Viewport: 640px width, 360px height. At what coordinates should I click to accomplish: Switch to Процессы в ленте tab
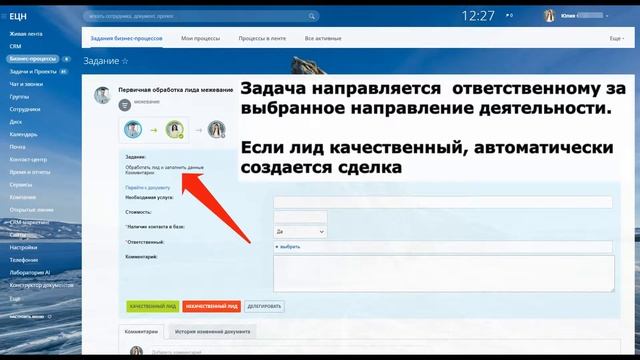262,38
